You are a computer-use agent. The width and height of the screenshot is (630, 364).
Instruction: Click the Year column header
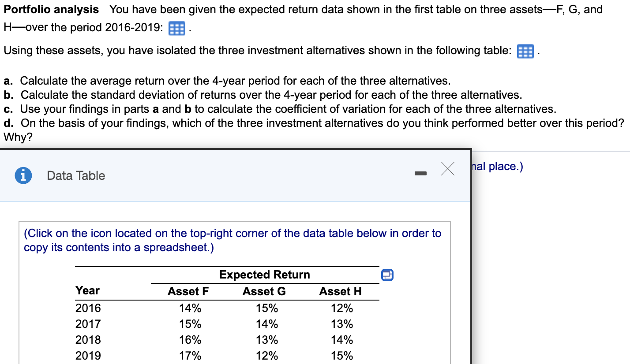(x=87, y=291)
